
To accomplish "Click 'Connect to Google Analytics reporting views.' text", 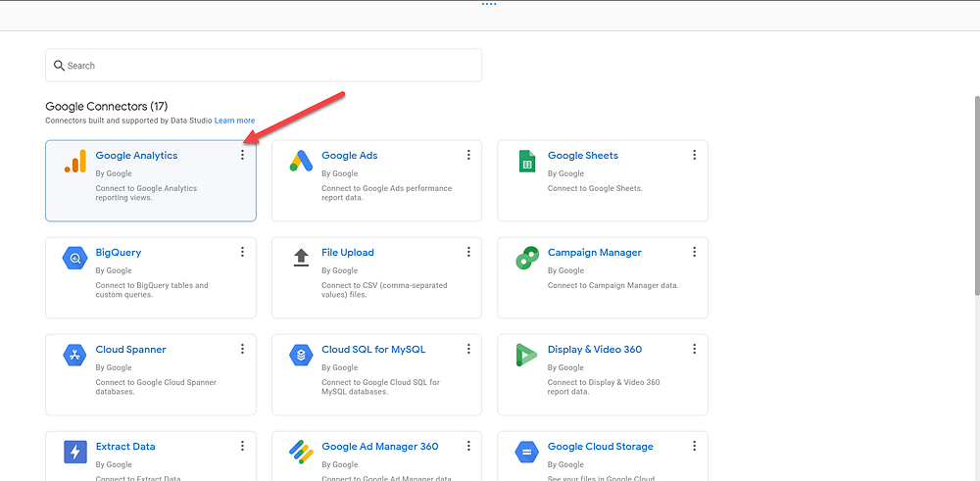I will [x=146, y=192].
